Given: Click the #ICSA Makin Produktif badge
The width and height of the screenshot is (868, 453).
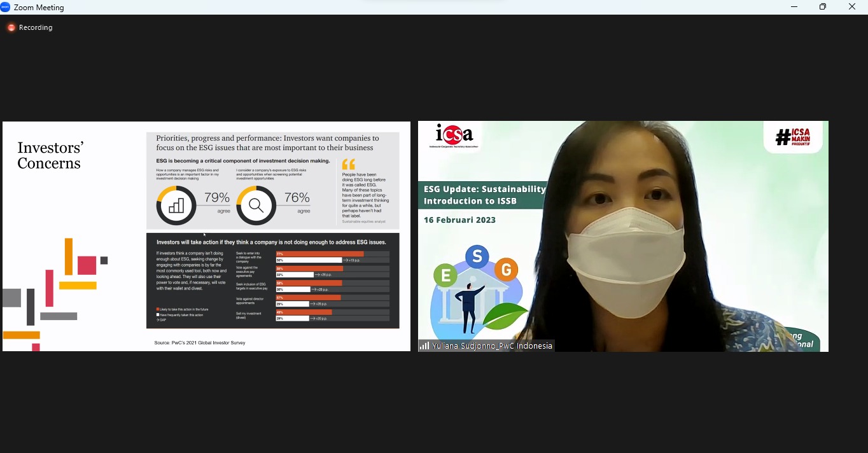Looking at the screenshot, I should (x=793, y=136).
